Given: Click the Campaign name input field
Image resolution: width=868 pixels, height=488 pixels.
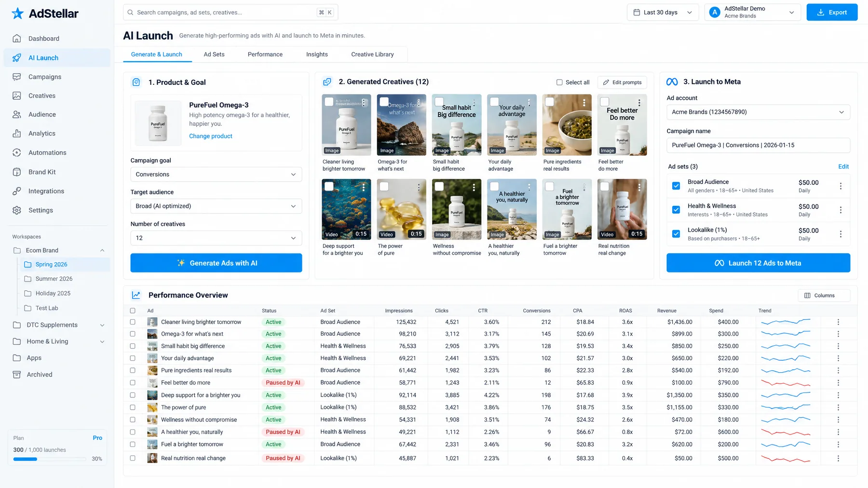Looking at the screenshot, I should coord(758,145).
